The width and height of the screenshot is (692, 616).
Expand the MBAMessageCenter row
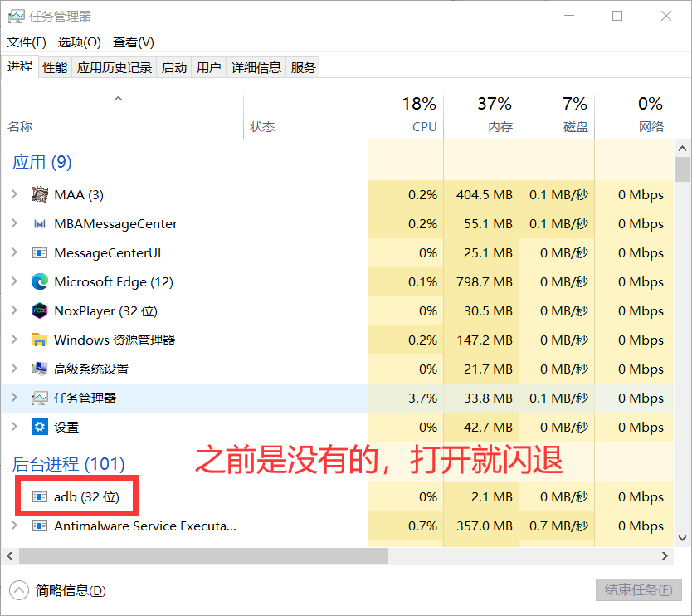coord(14,223)
